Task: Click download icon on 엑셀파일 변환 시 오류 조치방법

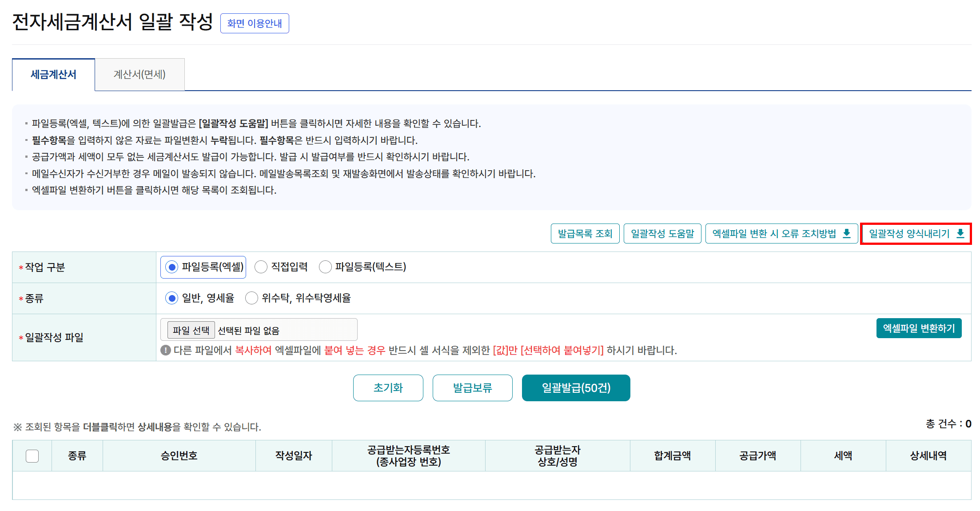Action: 846,233
